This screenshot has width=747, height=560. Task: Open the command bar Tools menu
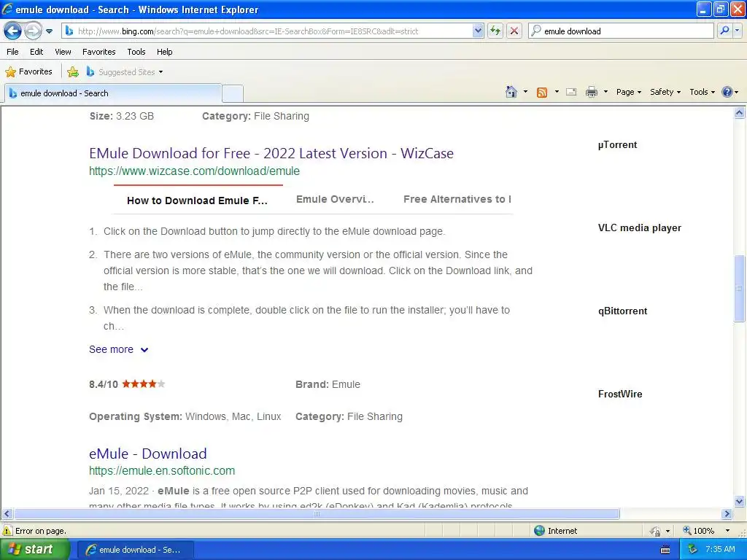tap(702, 92)
